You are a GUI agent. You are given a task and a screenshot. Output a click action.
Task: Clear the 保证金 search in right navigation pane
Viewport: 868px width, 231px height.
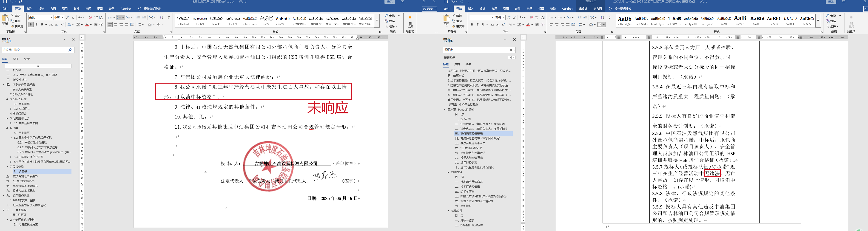tap(511, 50)
